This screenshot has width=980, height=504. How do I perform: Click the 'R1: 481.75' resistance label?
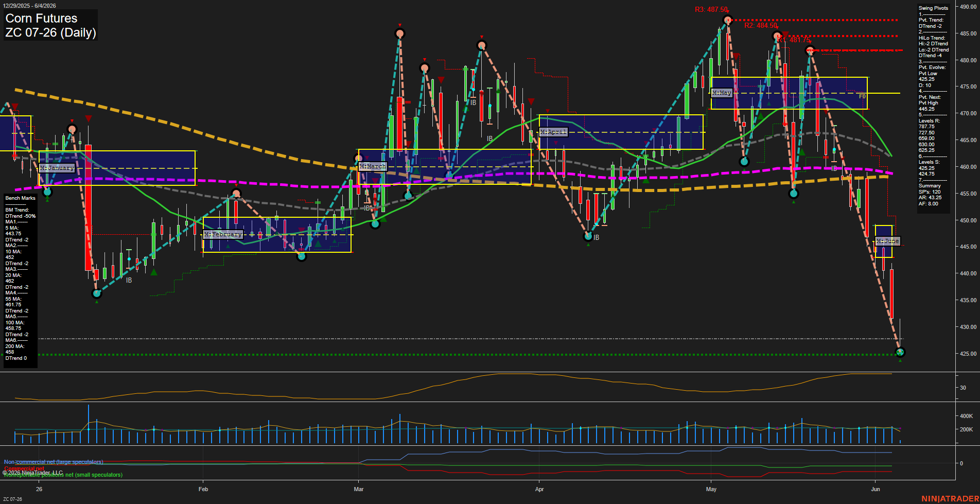(794, 40)
